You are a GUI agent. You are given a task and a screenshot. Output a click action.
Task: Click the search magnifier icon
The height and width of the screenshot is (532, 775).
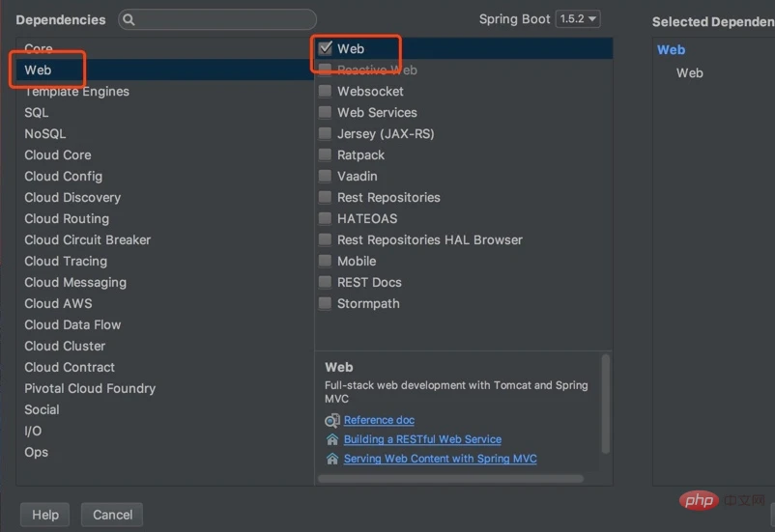tap(129, 19)
